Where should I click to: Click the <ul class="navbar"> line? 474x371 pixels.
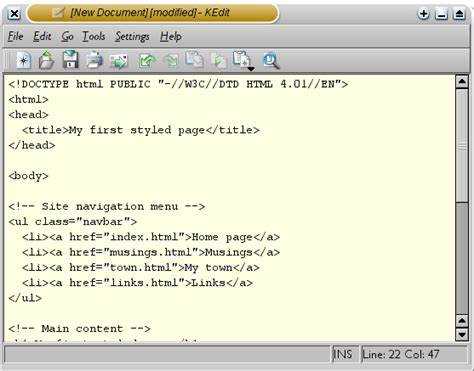click(x=73, y=222)
